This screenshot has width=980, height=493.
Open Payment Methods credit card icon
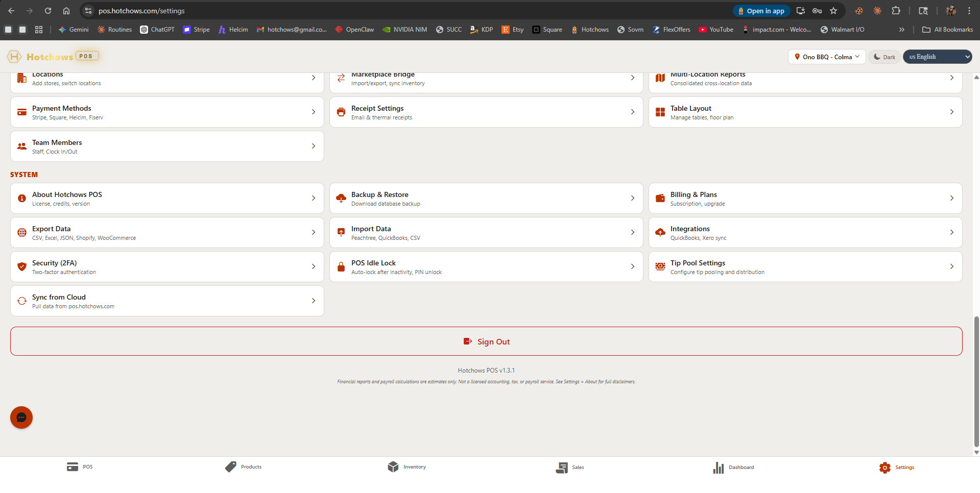click(22, 112)
